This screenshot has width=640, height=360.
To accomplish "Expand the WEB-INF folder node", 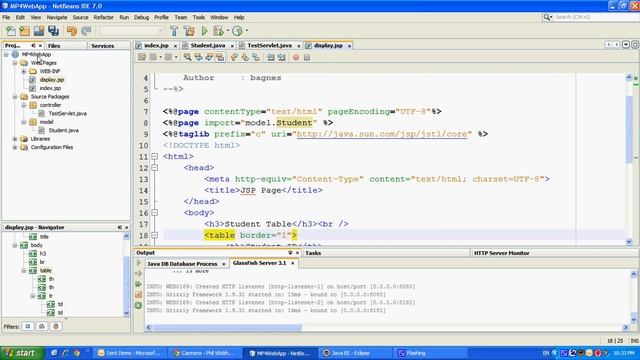I will pos(24,71).
